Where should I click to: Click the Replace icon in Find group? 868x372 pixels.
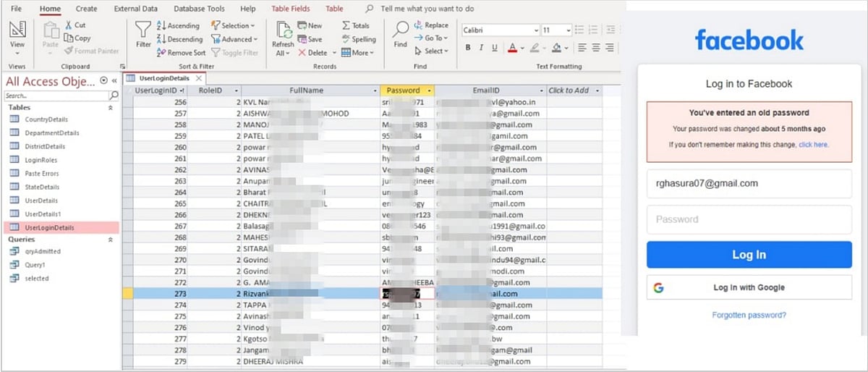(418, 25)
